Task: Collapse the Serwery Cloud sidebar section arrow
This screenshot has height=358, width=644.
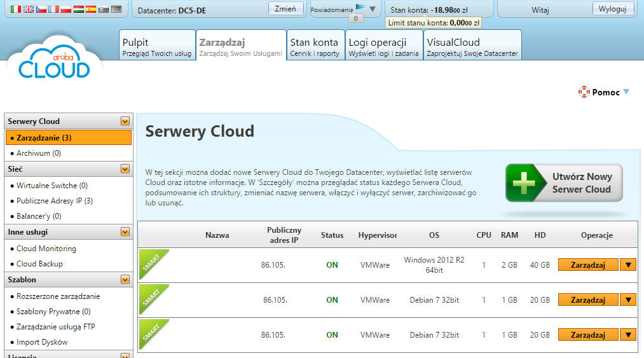Action: [x=125, y=121]
